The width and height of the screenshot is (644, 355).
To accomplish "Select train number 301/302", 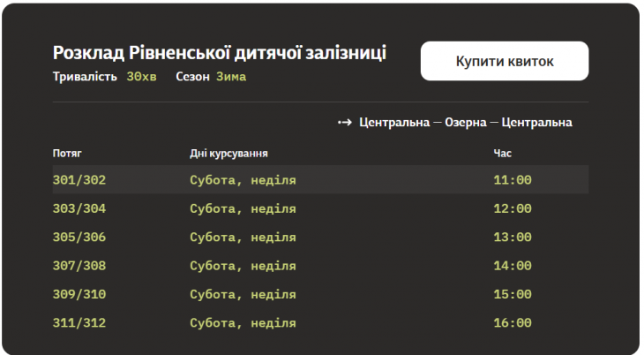I will [x=79, y=180].
